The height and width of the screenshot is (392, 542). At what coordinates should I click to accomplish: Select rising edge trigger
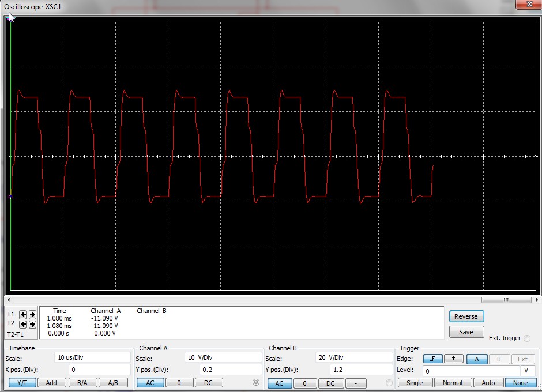point(433,359)
